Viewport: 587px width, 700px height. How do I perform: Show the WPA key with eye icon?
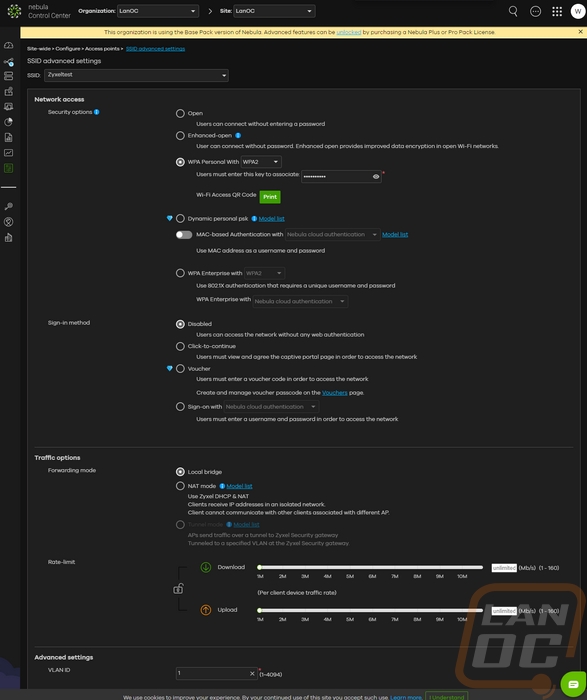click(376, 177)
